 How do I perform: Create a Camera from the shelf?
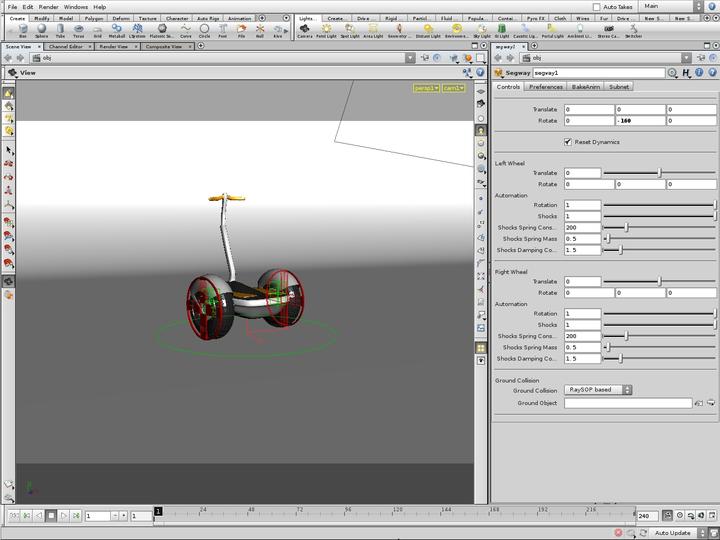click(305, 30)
